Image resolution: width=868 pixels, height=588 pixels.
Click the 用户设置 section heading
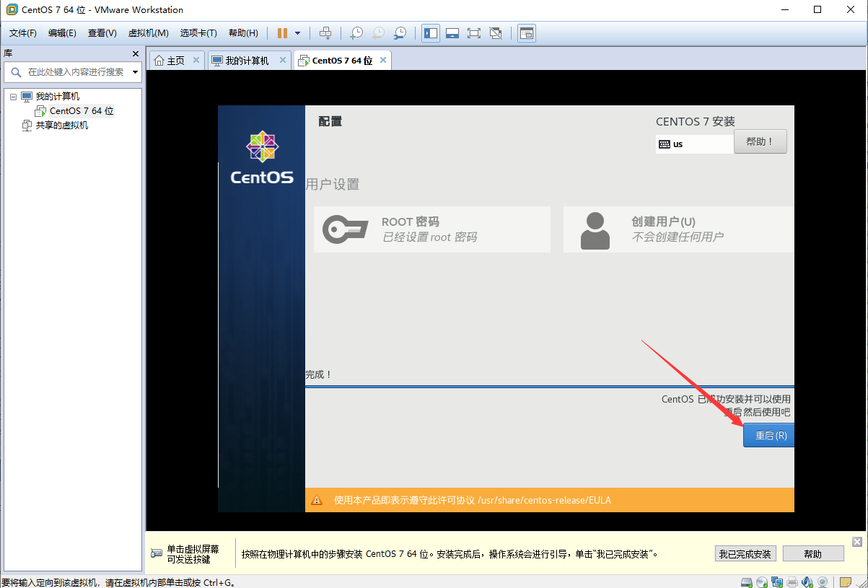[333, 184]
